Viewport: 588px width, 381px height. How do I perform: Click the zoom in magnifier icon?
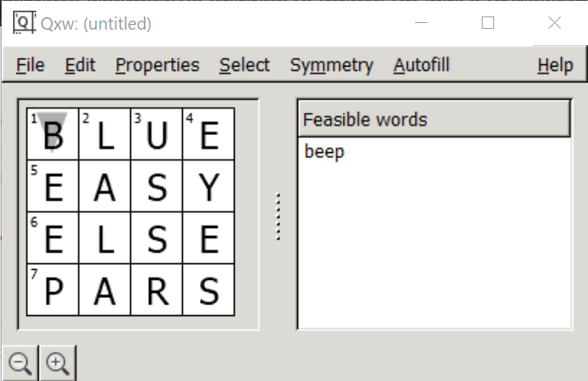pyautogui.click(x=58, y=363)
